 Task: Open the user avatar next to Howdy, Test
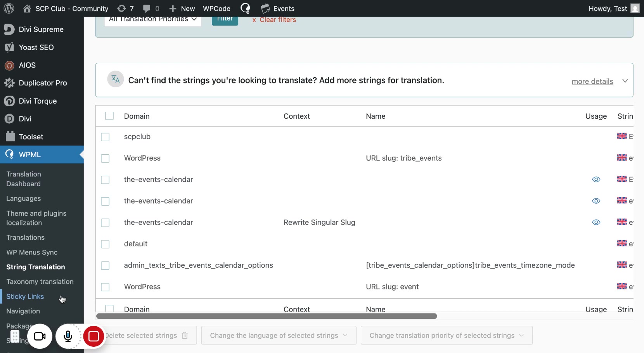point(635,9)
